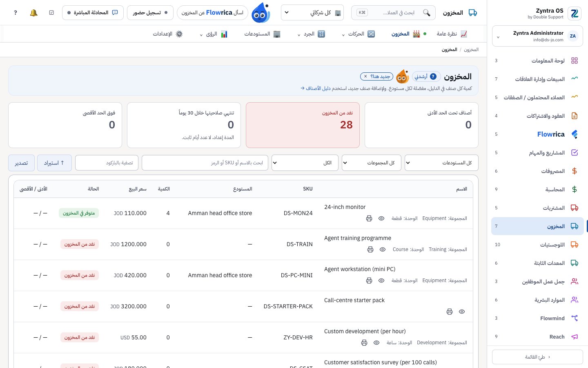Viewport: 588px width, 368px height.
Task: Click the استيراد import button
Action: pos(54,163)
